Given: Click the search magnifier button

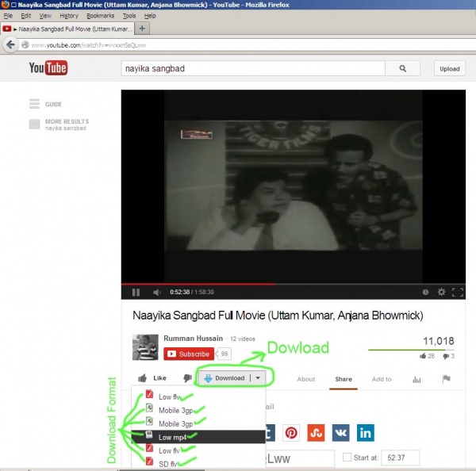Looking at the screenshot, I should click(402, 68).
